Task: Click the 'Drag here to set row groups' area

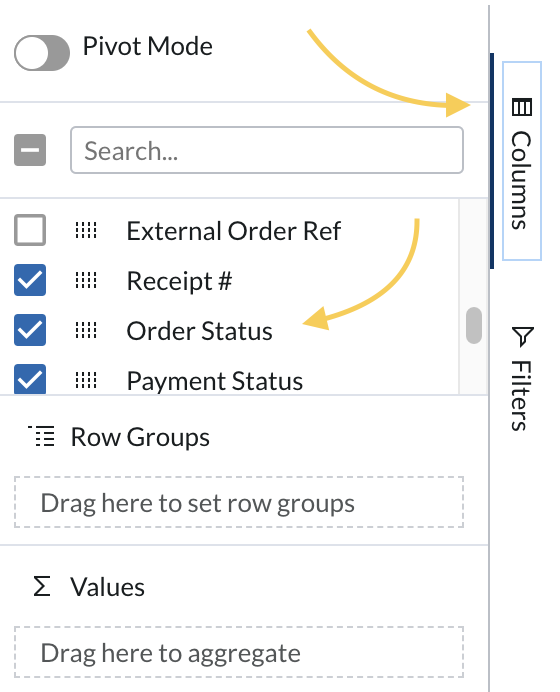Action: tap(239, 502)
